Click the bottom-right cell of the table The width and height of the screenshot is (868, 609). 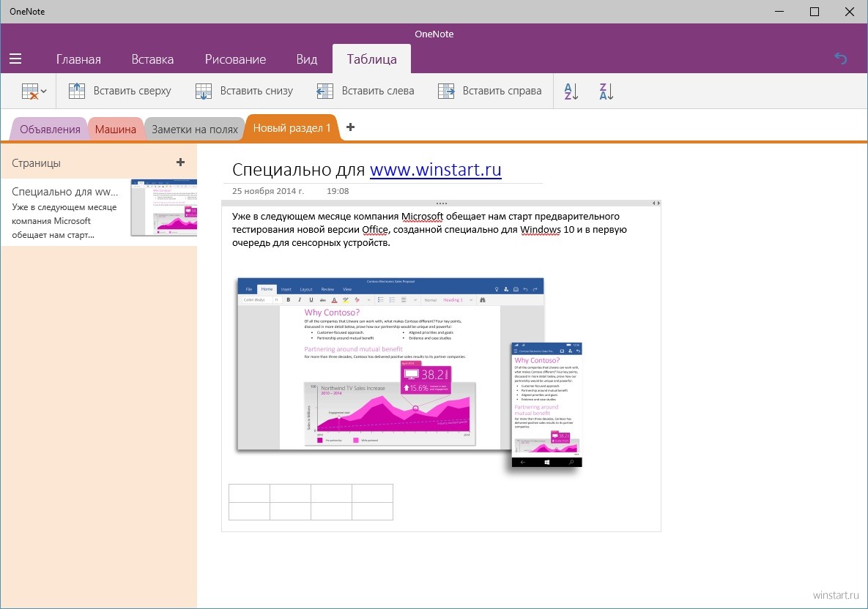[373, 511]
